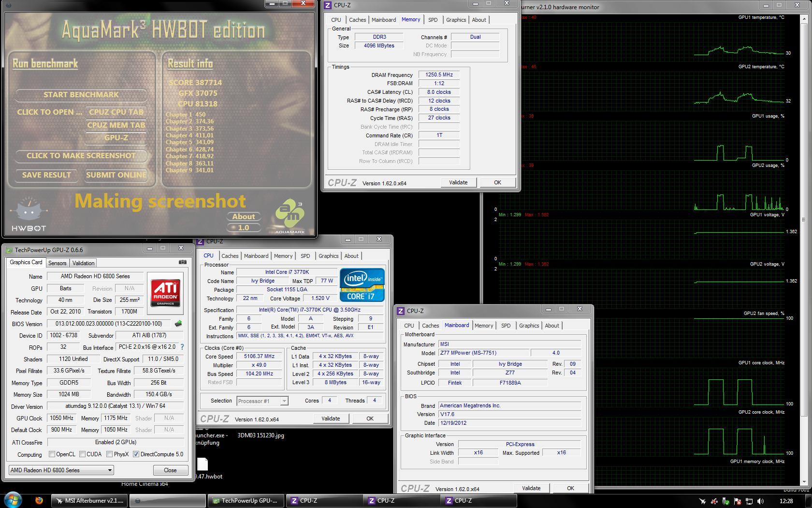Image resolution: width=812 pixels, height=508 pixels.
Task: Open SPD tab in CPU-Z Memory window
Action: click(x=433, y=20)
